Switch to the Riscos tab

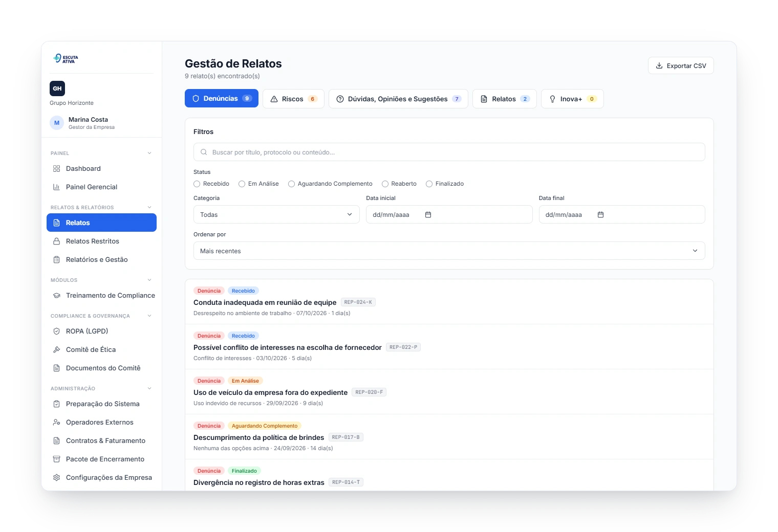pos(293,99)
